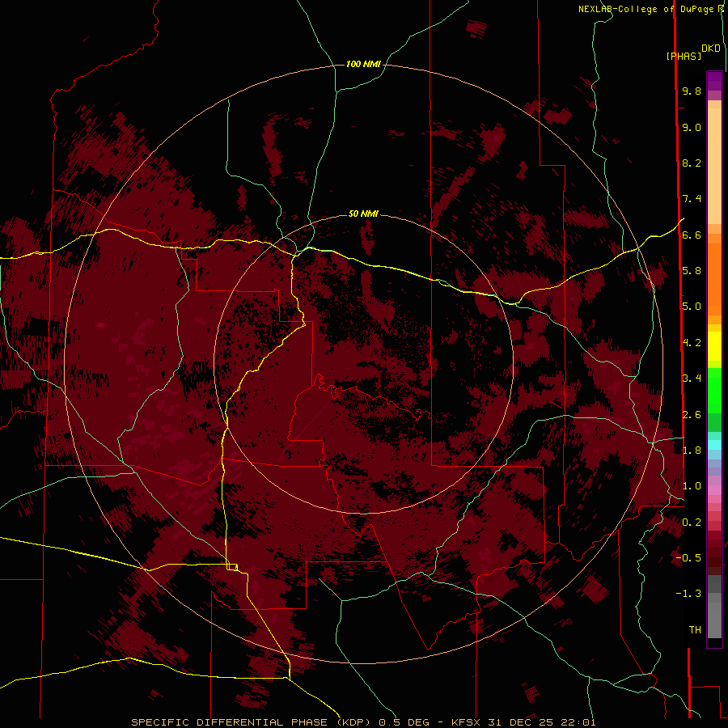Click the 9.0 scale value
The height and width of the screenshot is (728, 728).
tap(692, 127)
